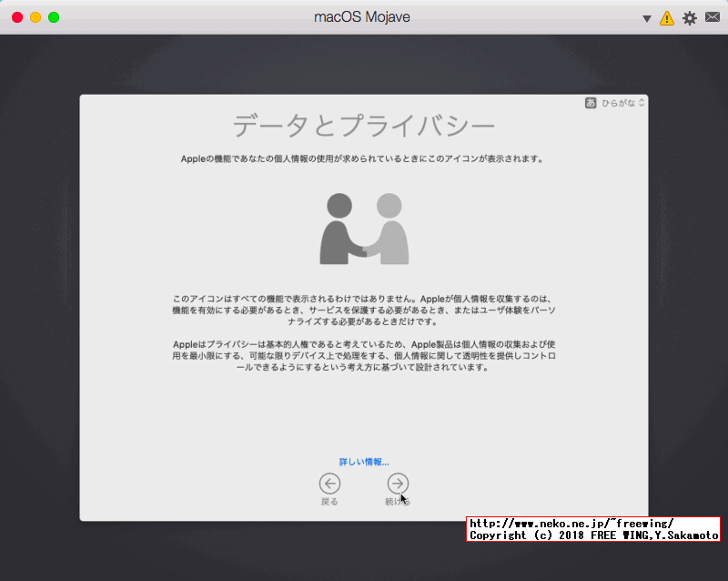This screenshot has width=728, height=581.
Task: Click the yellow minimize traffic light
Action: (35, 16)
